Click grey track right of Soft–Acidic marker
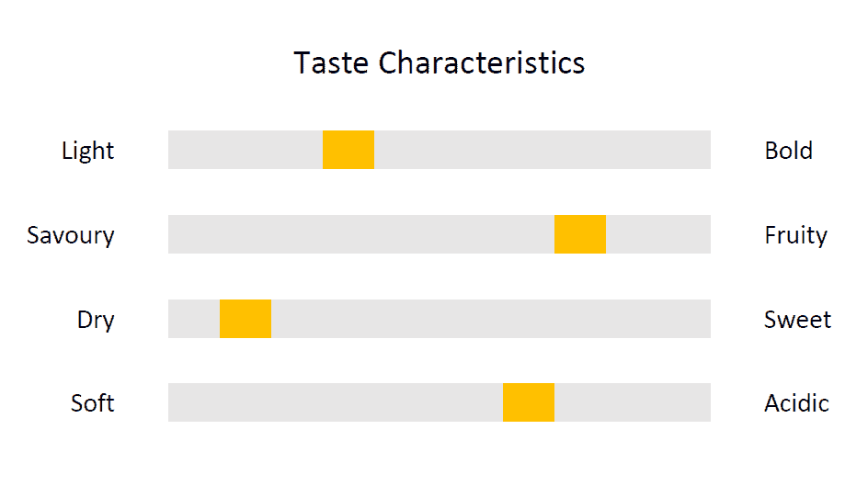The width and height of the screenshot is (868, 486). (633, 402)
